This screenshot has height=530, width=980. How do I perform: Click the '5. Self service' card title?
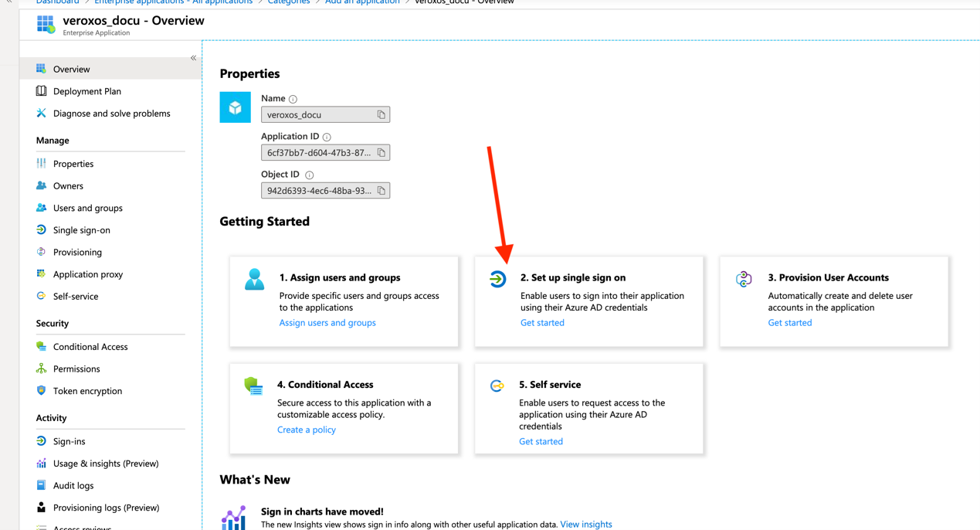pyautogui.click(x=550, y=385)
